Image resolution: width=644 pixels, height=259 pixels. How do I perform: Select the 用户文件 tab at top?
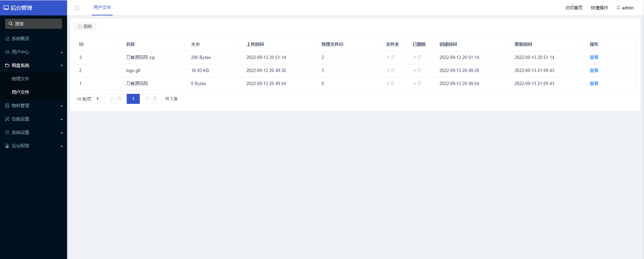point(102,8)
